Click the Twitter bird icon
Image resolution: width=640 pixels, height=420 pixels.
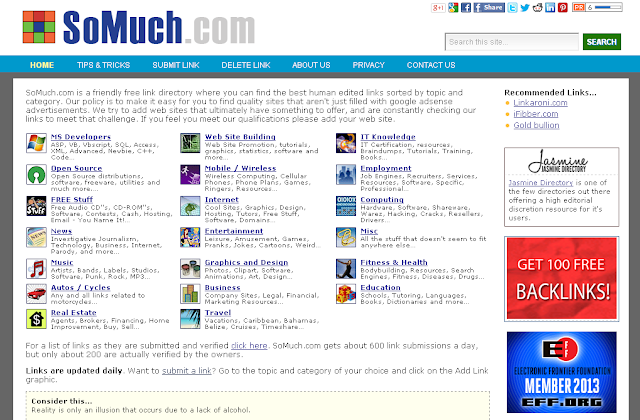point(525,7)
